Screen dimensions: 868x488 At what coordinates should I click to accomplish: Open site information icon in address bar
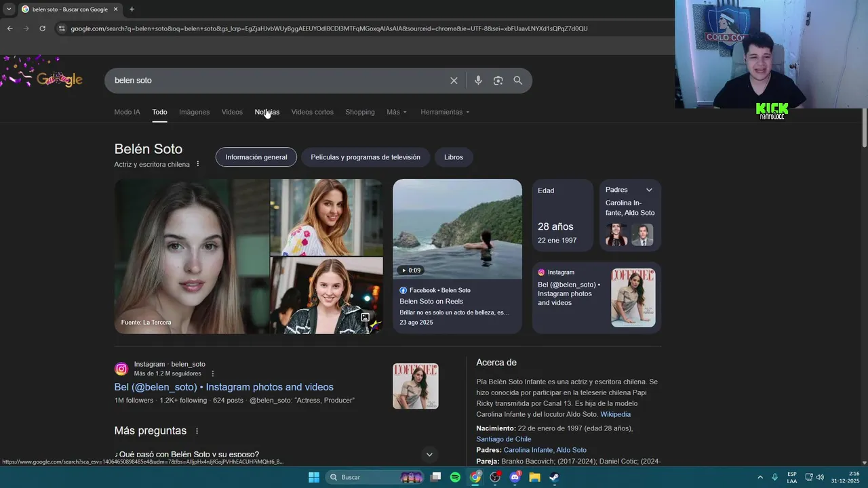(x=62, y=28)
